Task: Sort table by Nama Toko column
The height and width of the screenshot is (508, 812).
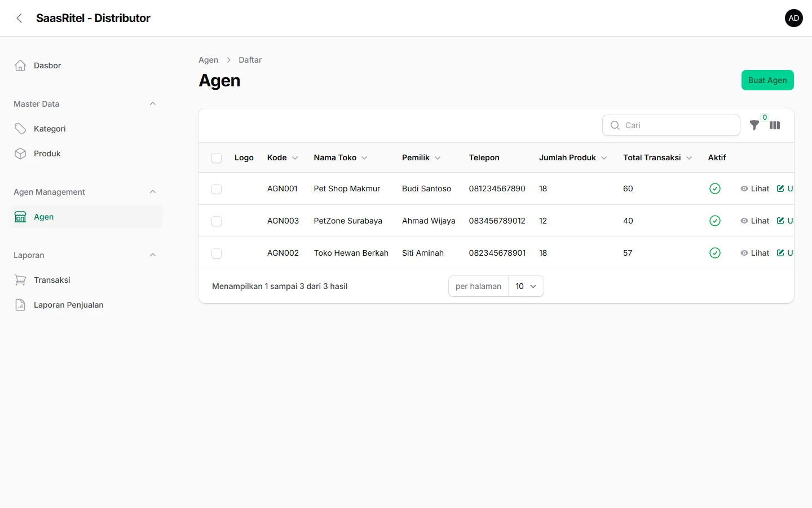Action: (341, 157)
